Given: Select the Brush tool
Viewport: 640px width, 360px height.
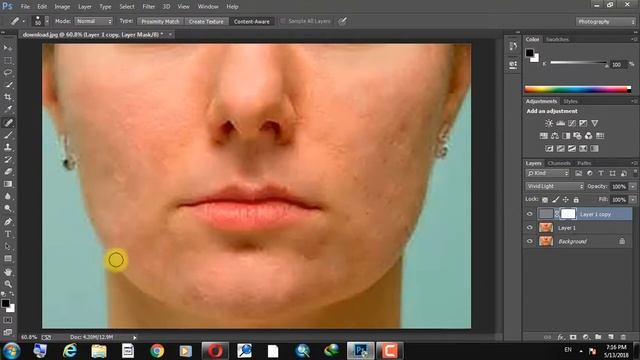Looking at the screenshot, I should point(8,134).
